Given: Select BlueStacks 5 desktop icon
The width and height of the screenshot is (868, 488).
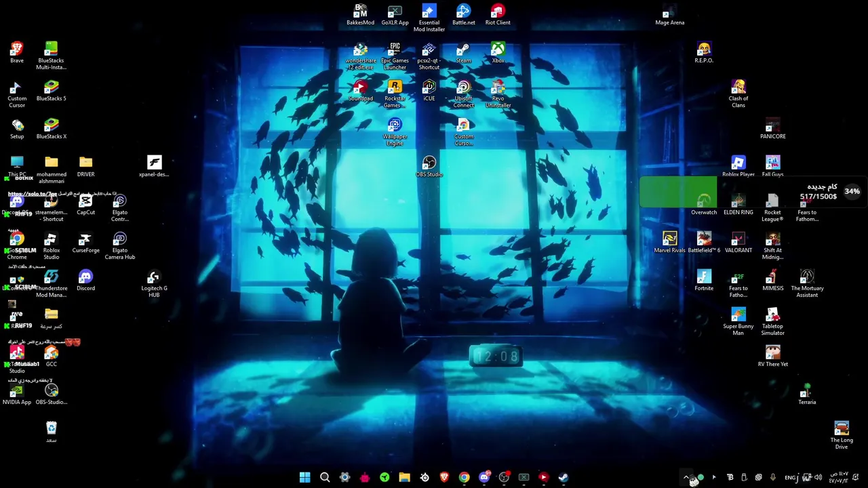Looking at the screenshot, I should 52,91.
